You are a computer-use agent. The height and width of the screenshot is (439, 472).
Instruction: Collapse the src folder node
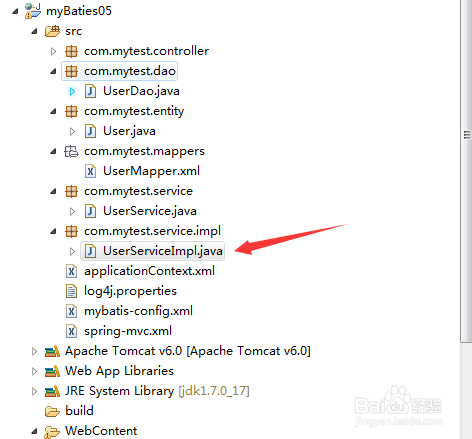point(34,32)
